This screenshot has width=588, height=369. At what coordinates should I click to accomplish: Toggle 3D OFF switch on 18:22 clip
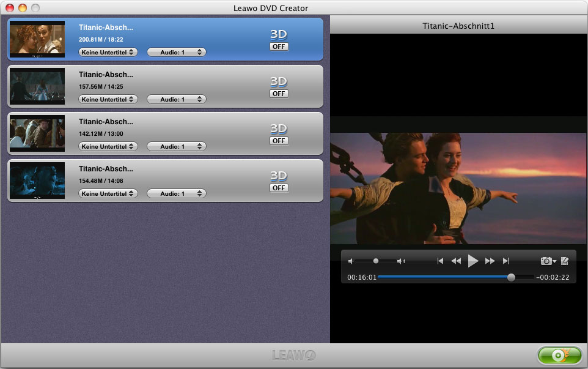(279, 47)
